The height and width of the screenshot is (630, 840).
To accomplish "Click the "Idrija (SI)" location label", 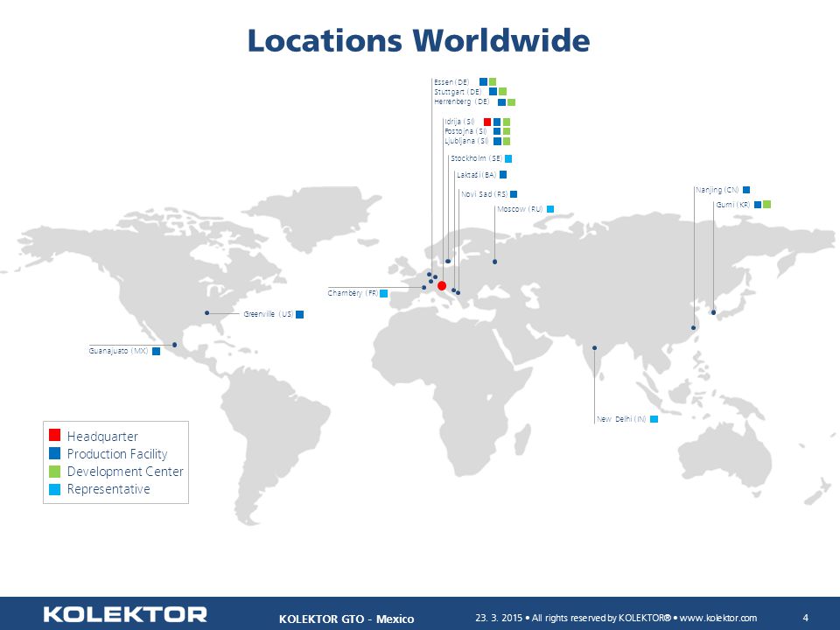I will pyautogui.click(x=459, y=122).
